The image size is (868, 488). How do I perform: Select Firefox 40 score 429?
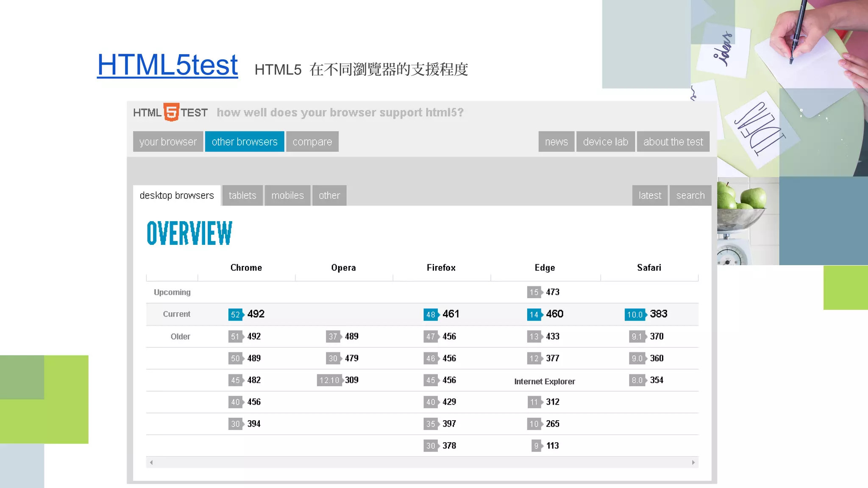[x=440, y=402]
